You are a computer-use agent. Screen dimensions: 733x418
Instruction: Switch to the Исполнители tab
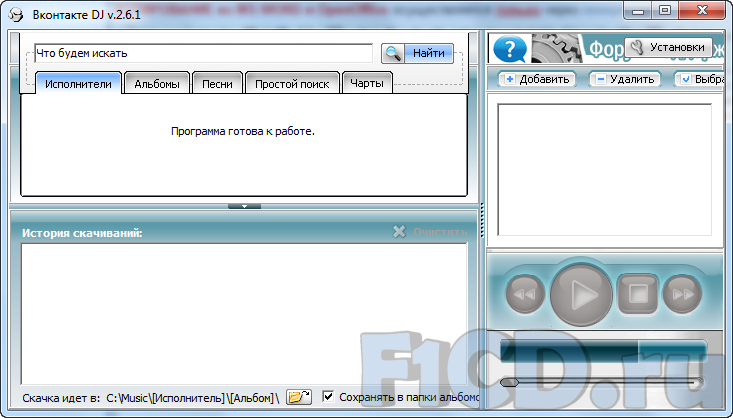click(x=79, y=84)
